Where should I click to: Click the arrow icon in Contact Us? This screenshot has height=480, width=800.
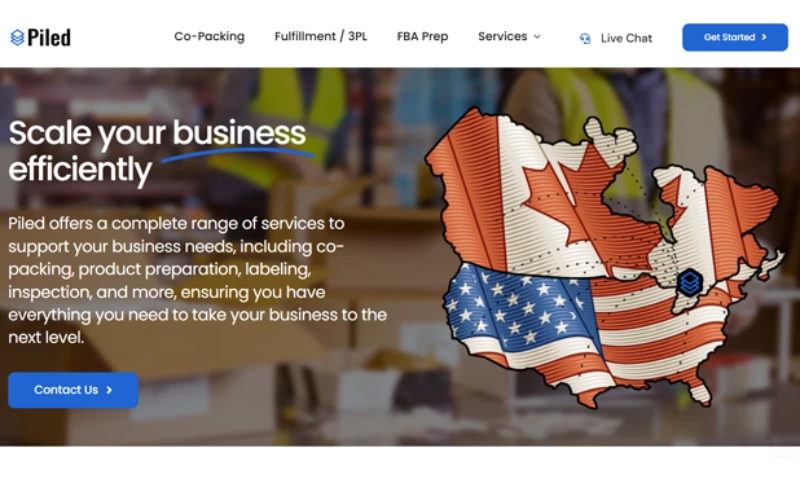tap(109, 390)
